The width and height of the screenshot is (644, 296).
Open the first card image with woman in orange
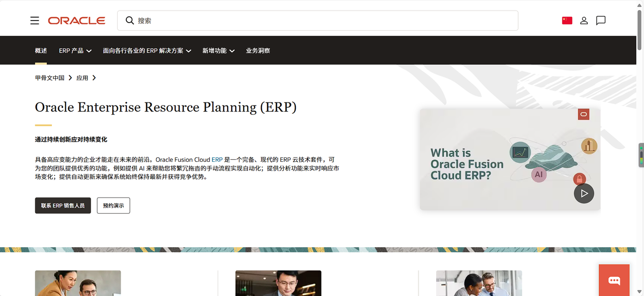tap(78, 283)
